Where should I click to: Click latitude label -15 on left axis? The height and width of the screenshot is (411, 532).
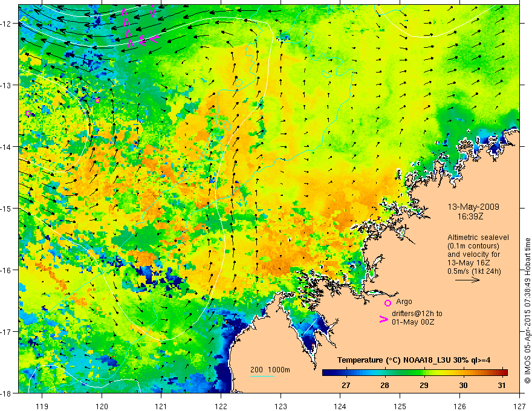(x=7, y=208)
